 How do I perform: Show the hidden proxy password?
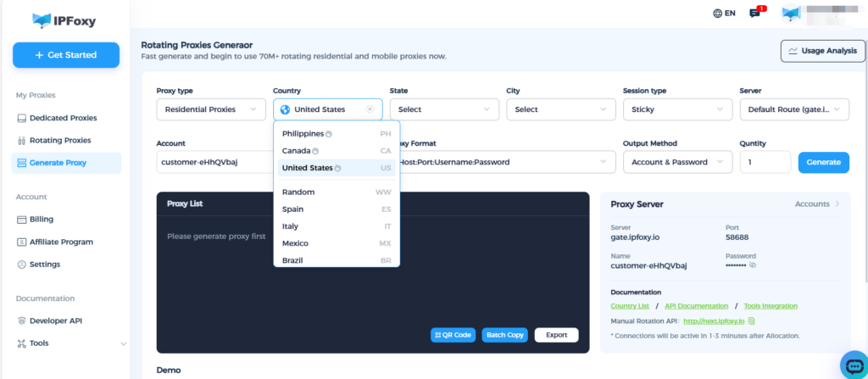click(753, 265)
